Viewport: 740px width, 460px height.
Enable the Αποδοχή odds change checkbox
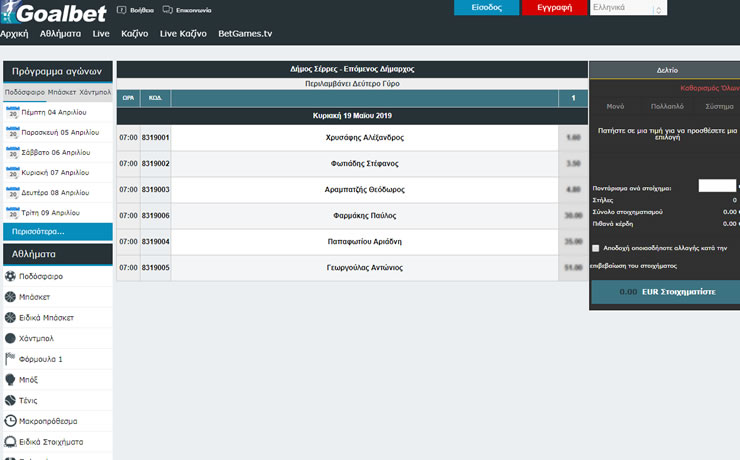[596, 248]
